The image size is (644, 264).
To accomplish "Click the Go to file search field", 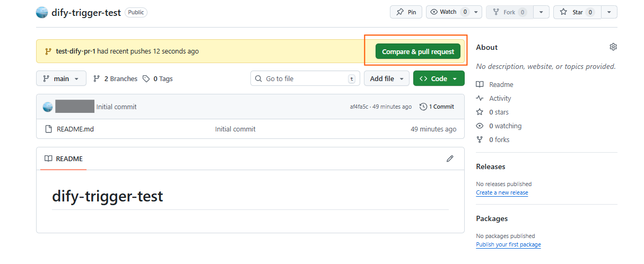I will coord(303,78).
